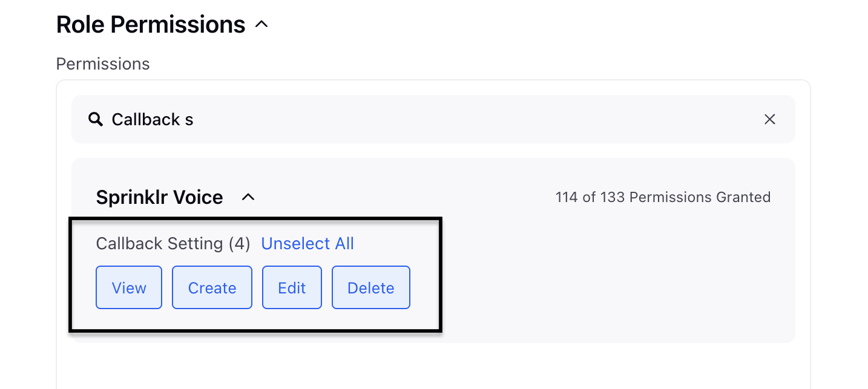Click the Permissions field label
This screenshot has height=389, width=868.
(103, 64)
